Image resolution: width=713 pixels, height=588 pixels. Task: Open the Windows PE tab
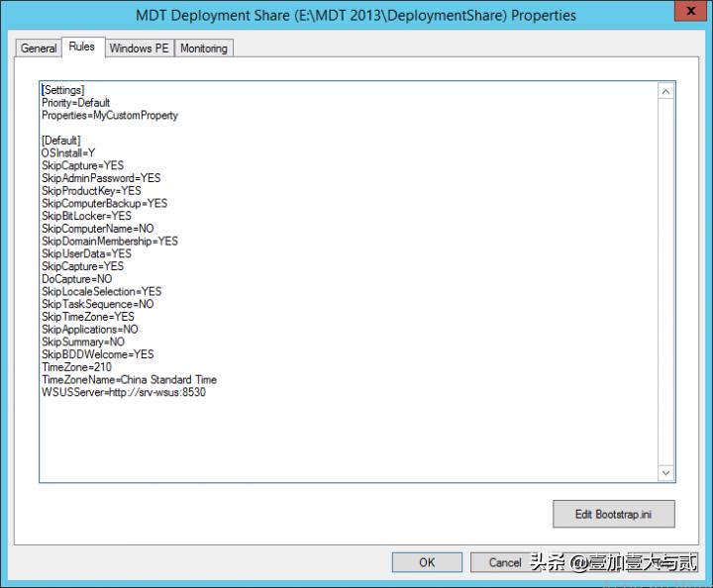[x=140, y=49]
